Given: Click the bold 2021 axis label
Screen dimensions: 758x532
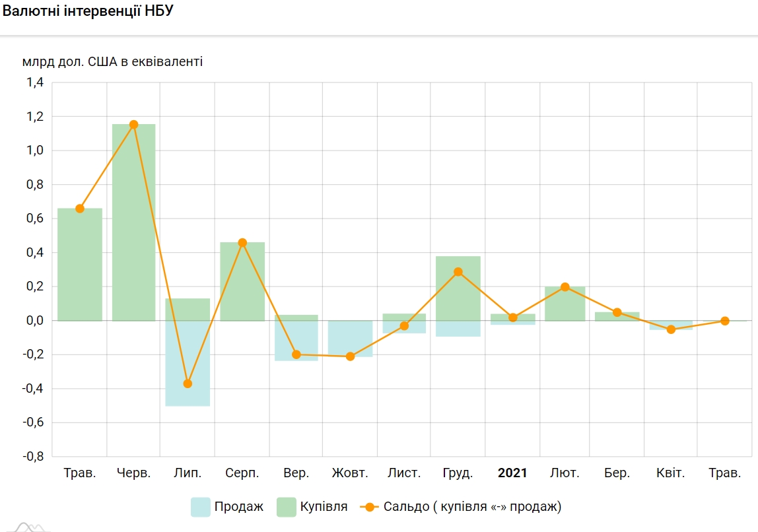Looking at the screenshot, I should click(512, 473).
